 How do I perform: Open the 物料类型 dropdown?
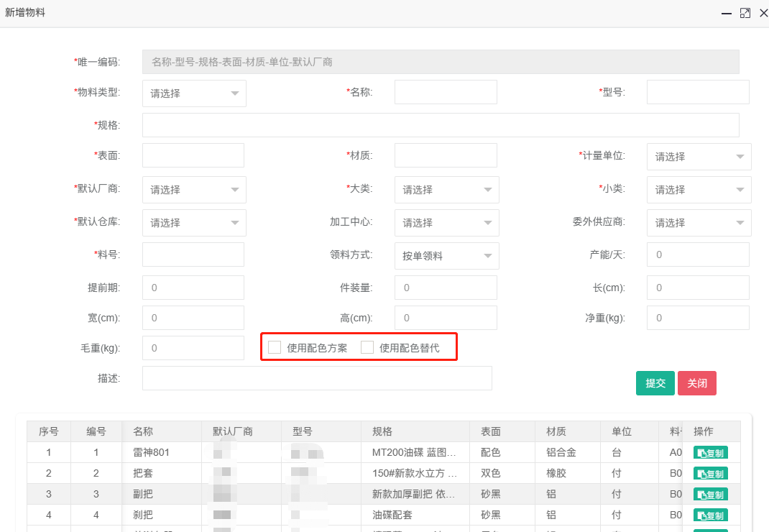194,93
